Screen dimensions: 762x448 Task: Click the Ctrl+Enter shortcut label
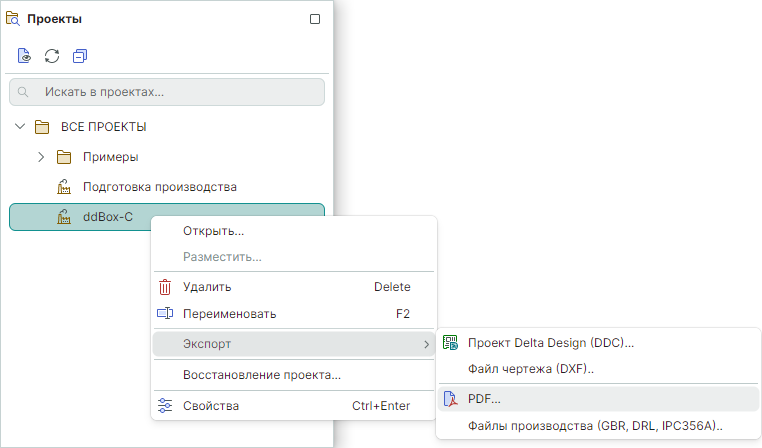(x=381, y=406)
